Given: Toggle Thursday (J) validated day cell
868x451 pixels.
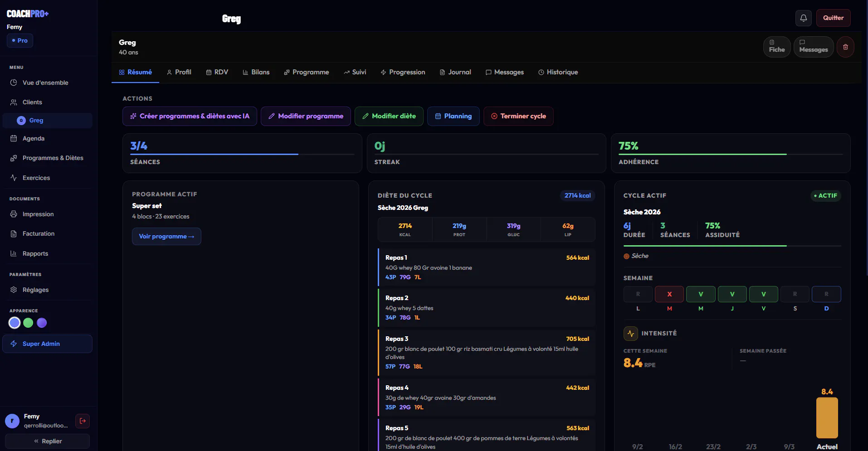Looking at the screenshot, I should 732,294.
